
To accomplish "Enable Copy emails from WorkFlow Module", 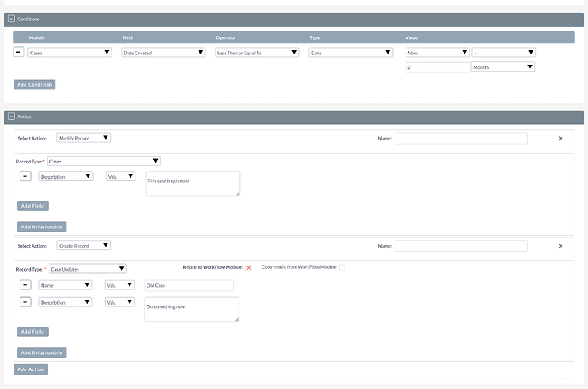I will tap(343, 268).
